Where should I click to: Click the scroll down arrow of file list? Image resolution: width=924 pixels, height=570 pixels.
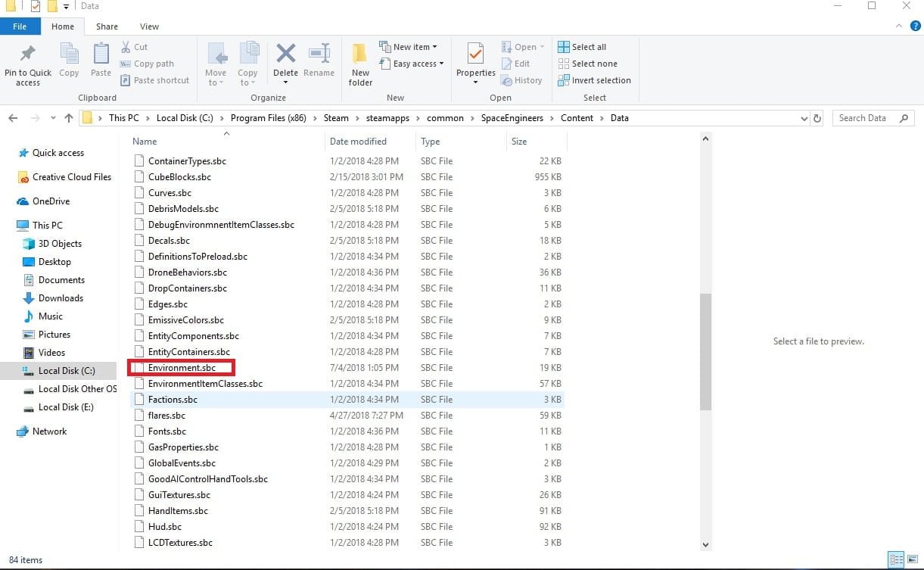705,544
